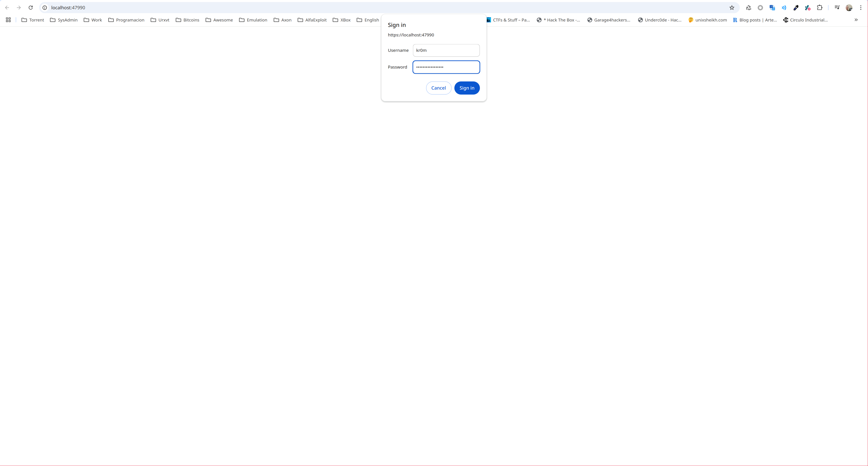Open the media controls music icon
Image resolution: width=868 pixels, height=466 pixels.
[x=837, y=7]
